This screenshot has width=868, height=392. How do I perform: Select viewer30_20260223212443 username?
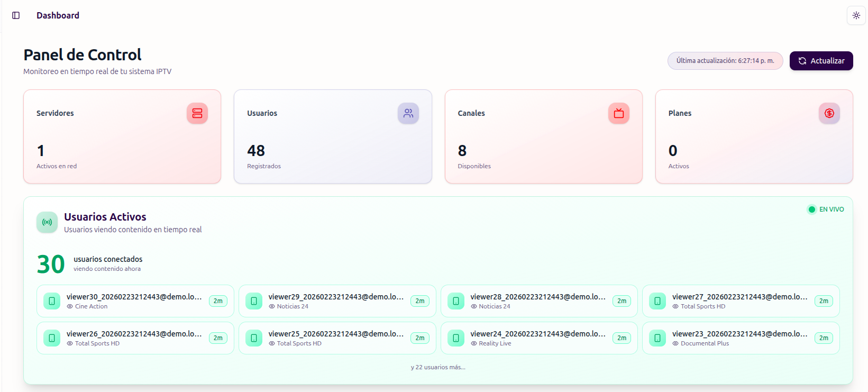tap(134, 297)
